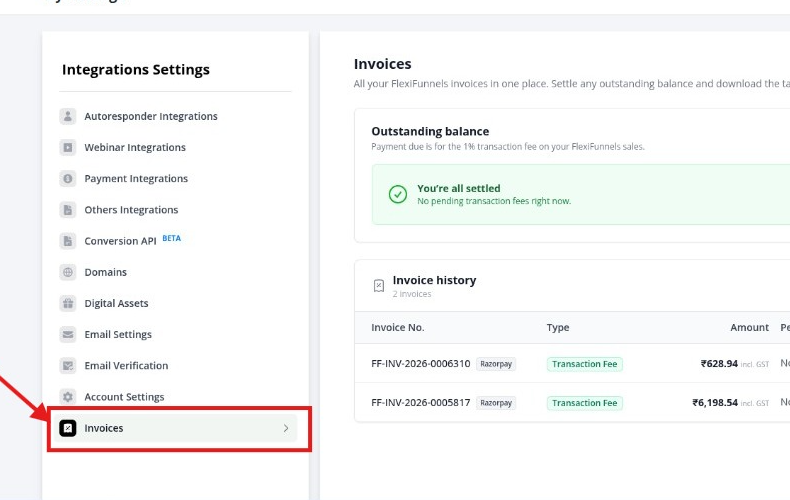
Task: Click Transaction Fee badge for invoice 0005817
Action: 584,403
